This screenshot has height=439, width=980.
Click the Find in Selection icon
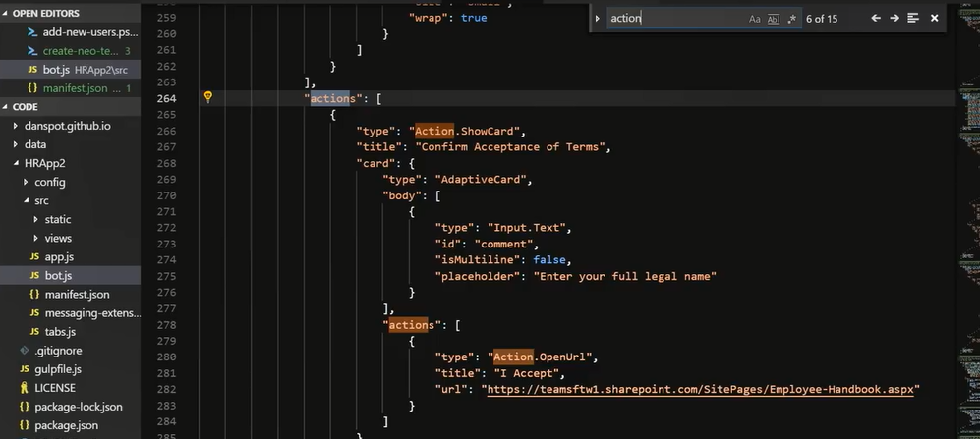[x=913, y=19]
